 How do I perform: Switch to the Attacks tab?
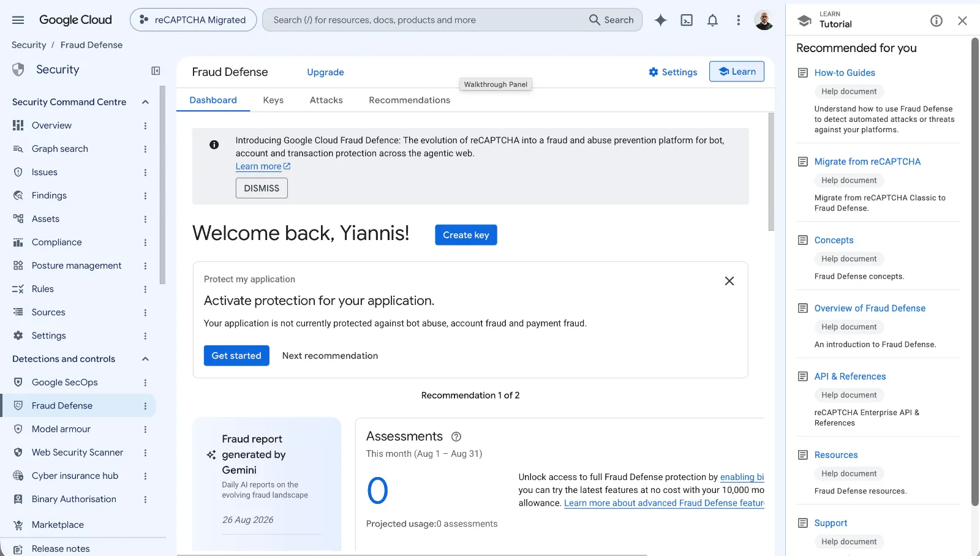click(326, 100)
